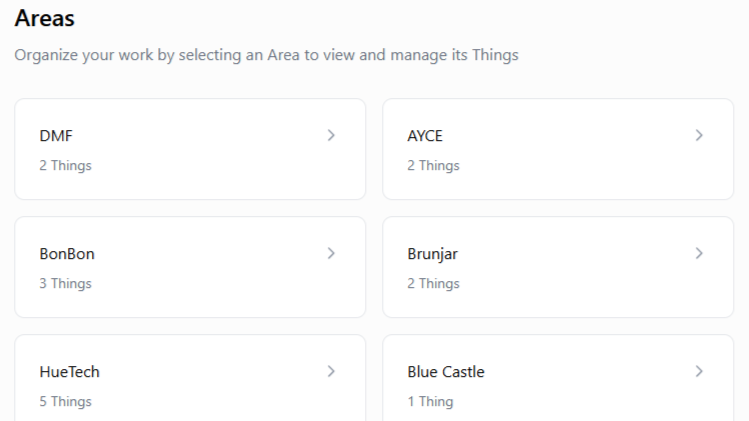Click "2 Things" count under AYCE
Screen dimensions: 749x421
[433, 165]
